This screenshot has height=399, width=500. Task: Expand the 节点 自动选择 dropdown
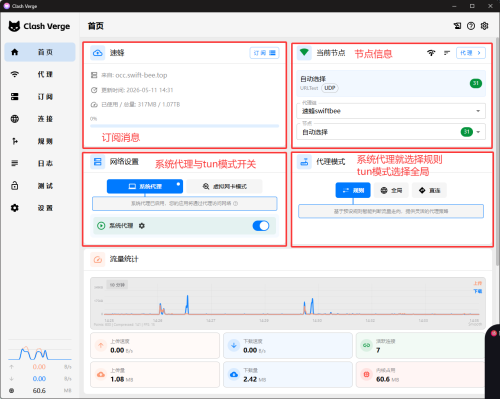(391, 132)
